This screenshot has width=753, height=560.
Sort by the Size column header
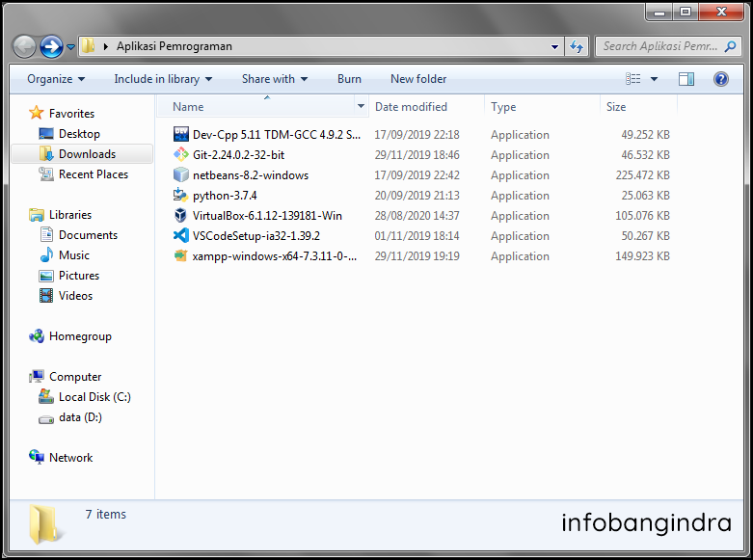[x=638, y=107]
